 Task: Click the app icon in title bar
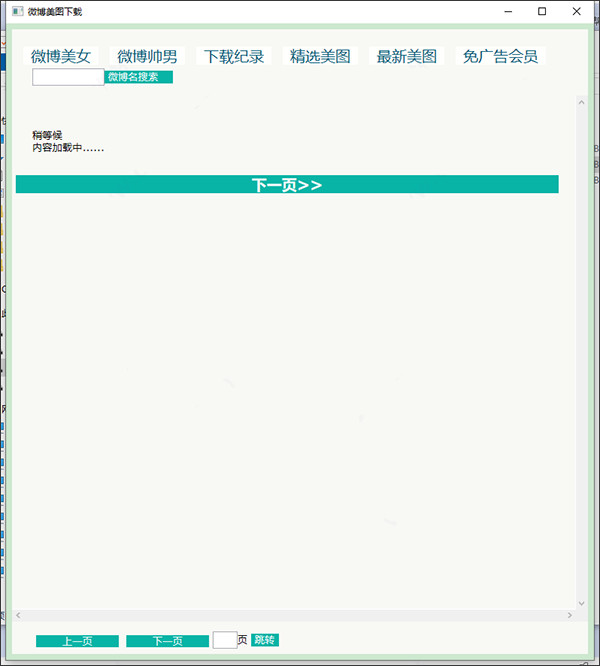point(17,11)
